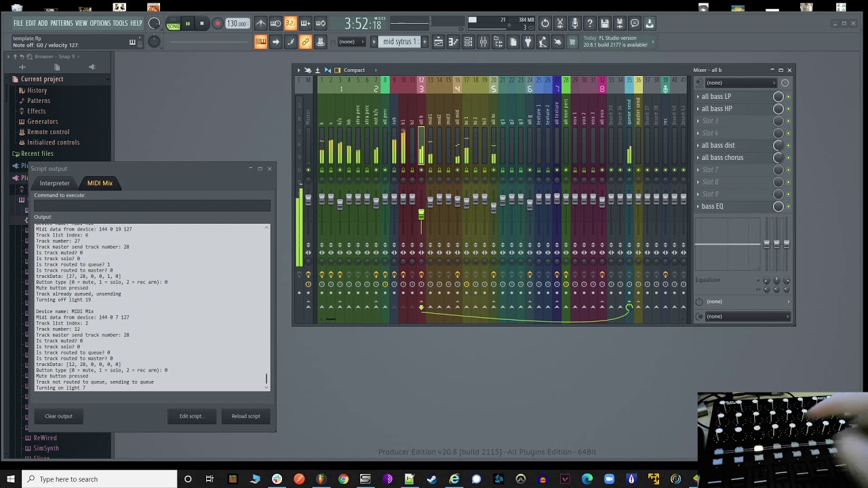Click the render/export audio icon

click(620, 24)
